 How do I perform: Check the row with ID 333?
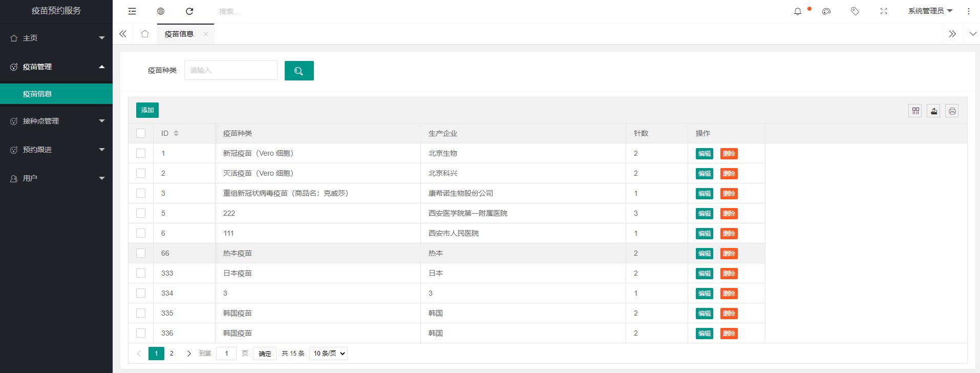tap(141, 273)
